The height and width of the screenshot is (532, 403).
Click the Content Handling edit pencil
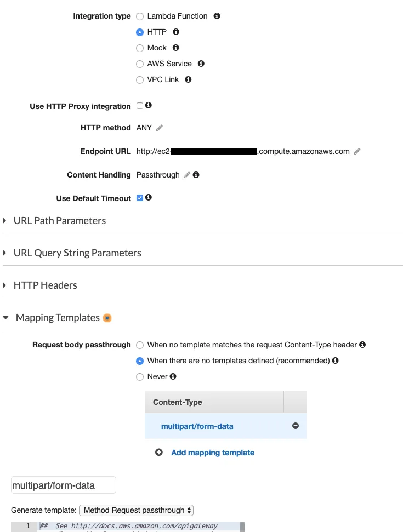tap(187, 175)
